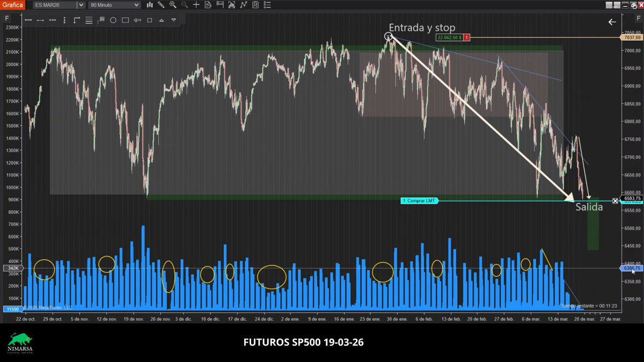This screenshot has height=362, width=644.
Task: Select the triangle up marker tool
Action: pyautogui.click(x=162, y=20)
